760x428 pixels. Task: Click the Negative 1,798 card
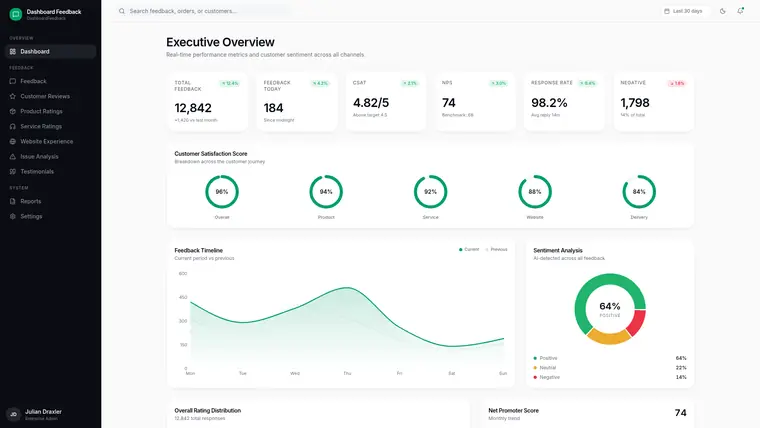(653, 102)
